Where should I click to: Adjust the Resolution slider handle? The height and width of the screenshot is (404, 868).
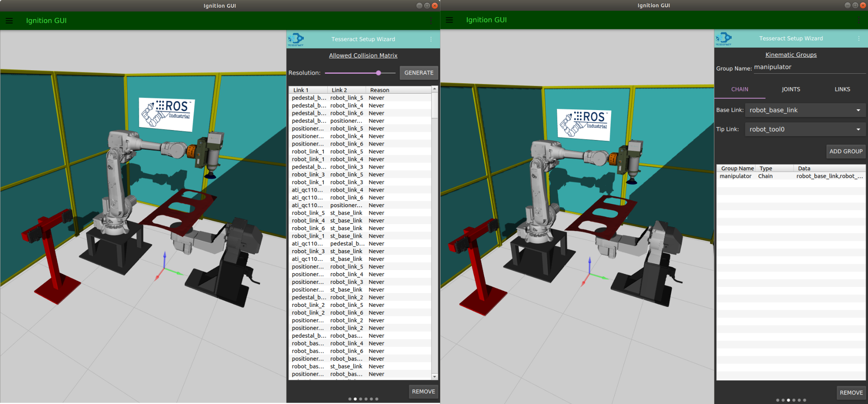pyautogui.click(x=378, y=73)
